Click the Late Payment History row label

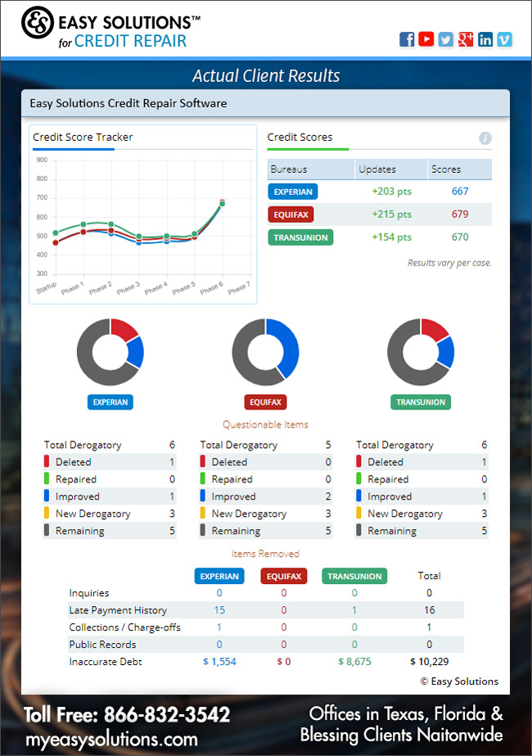[118, 610]
